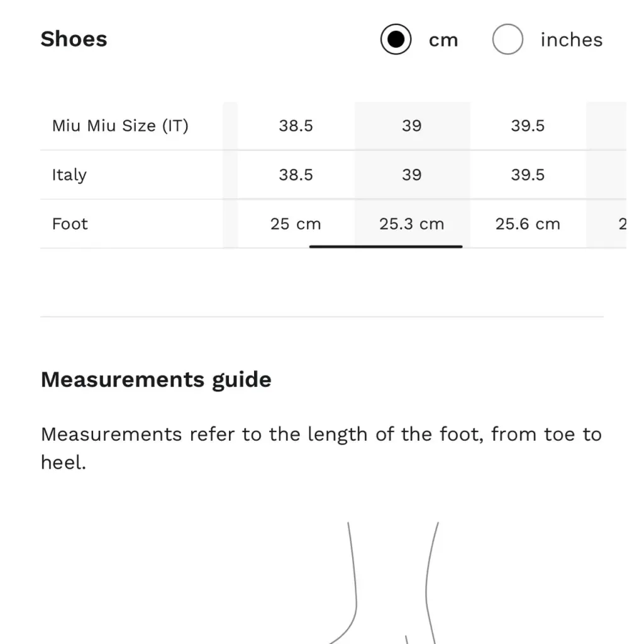644x644 pixels.
Task: Select Miu Miu size 39.5 cell
Action: pyautogui.click(x=527, y=126)
